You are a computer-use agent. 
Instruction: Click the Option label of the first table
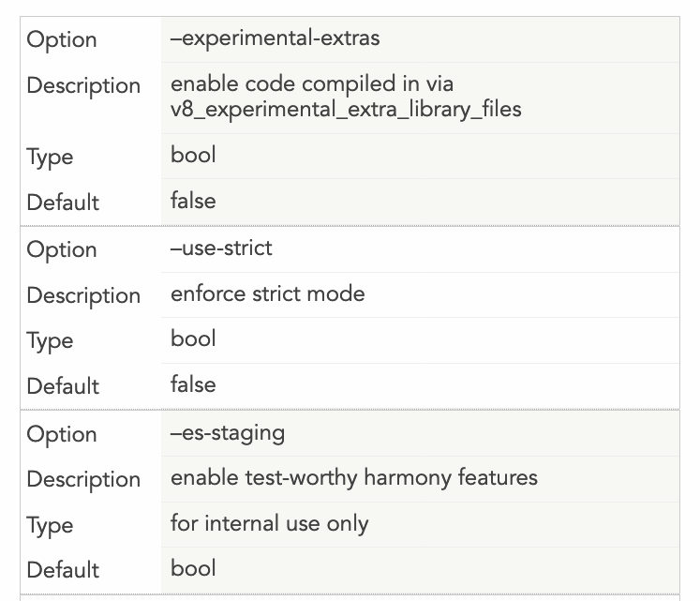pos(62,39)
